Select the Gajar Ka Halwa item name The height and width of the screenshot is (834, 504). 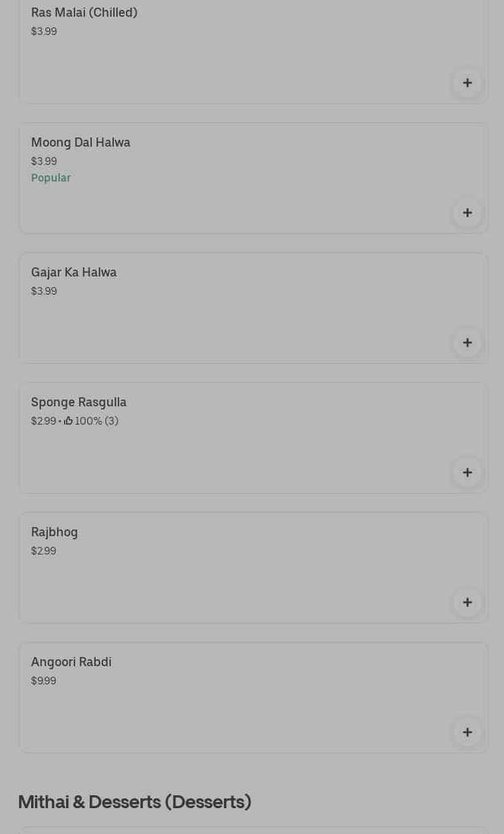(x=74, y=273)
